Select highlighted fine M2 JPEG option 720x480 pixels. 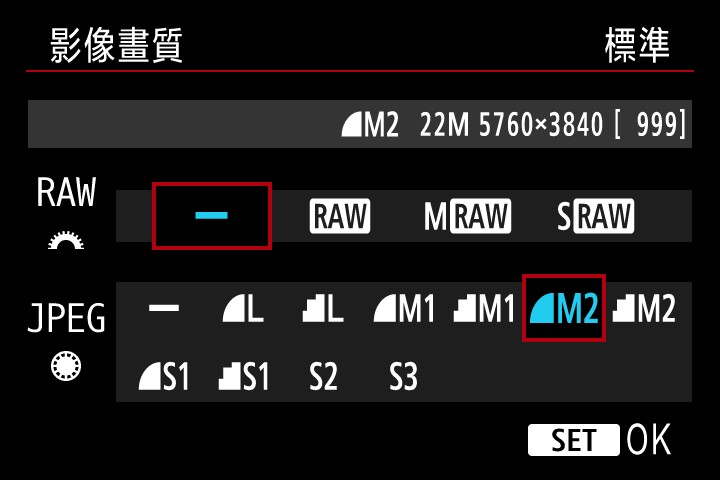pos(564,308)
